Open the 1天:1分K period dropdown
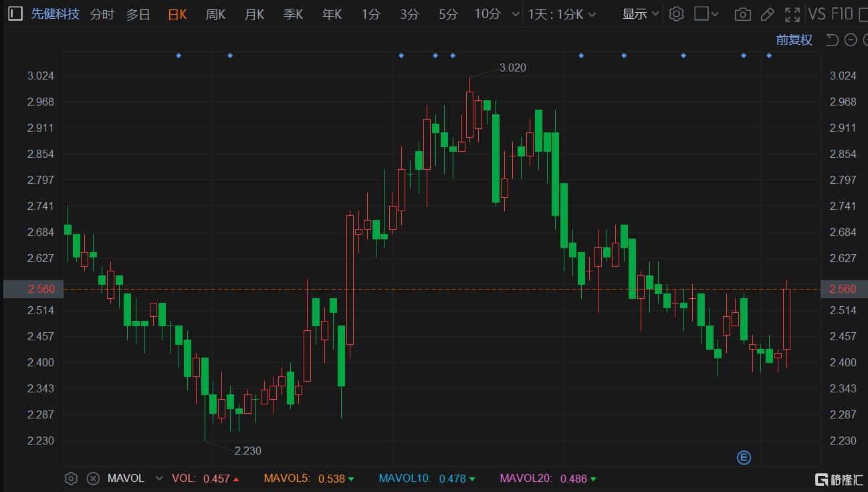 [562, 14]
